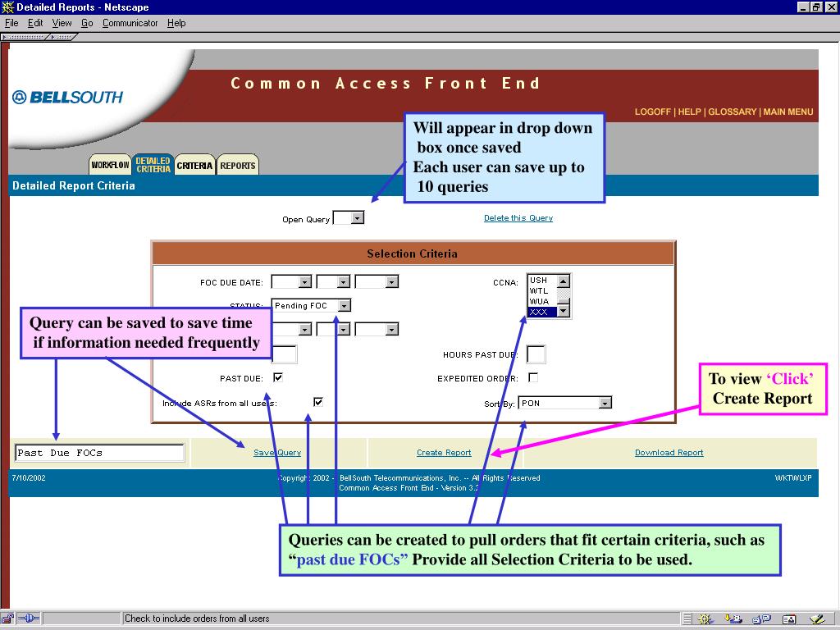This screenshot has width=840, height=630.
Task: Select USH in the CCNA list
Action: tap(542, 281)
